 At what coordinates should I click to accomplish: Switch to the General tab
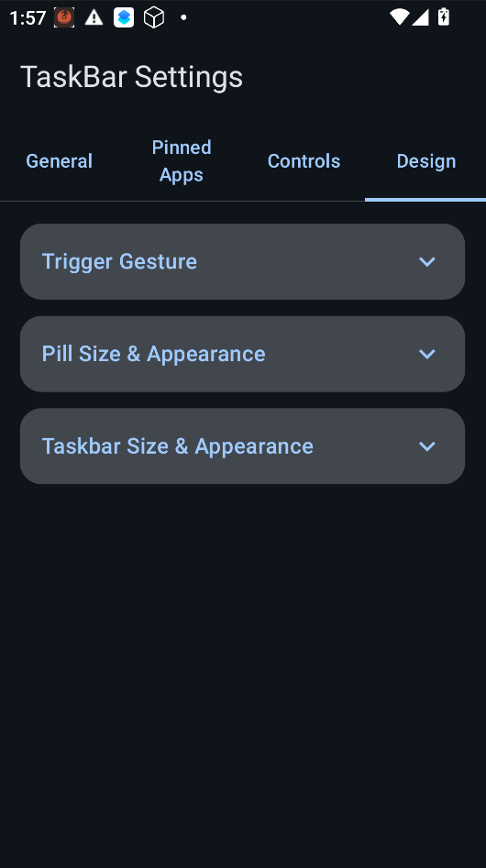(60, 161)
